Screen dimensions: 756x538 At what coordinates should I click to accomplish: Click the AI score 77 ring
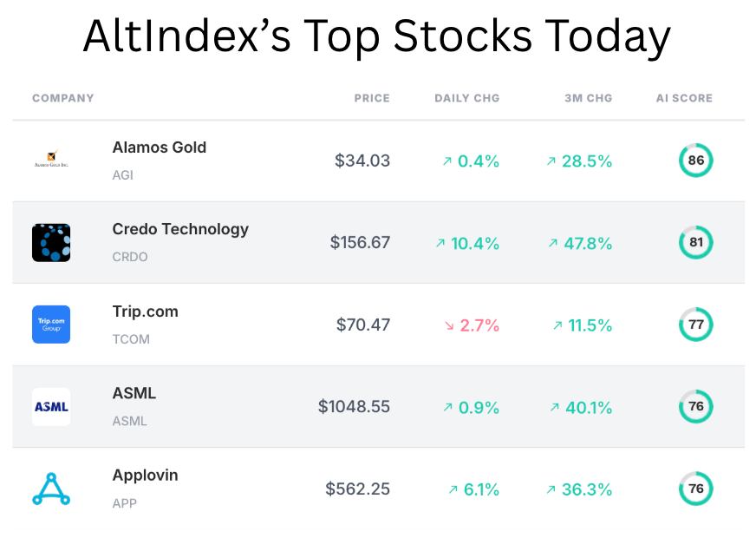(695, 325)
